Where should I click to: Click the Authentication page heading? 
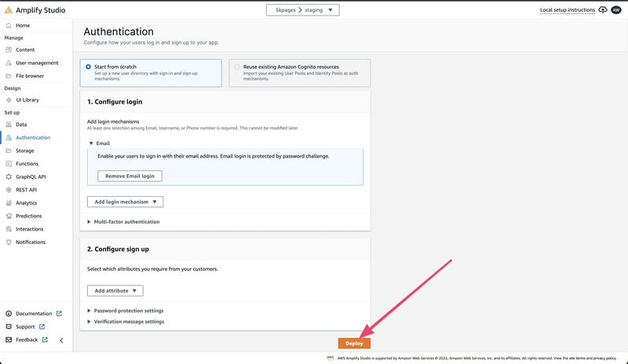tap(119, 31)
